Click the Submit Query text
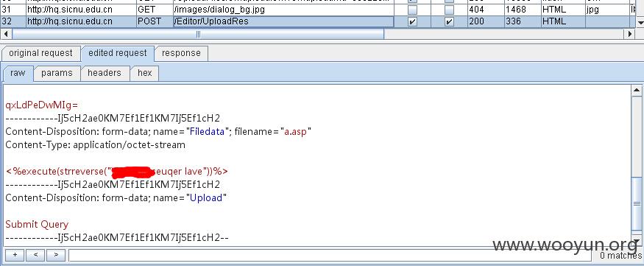This screenshot has width=644, height=266. (37, 225)
